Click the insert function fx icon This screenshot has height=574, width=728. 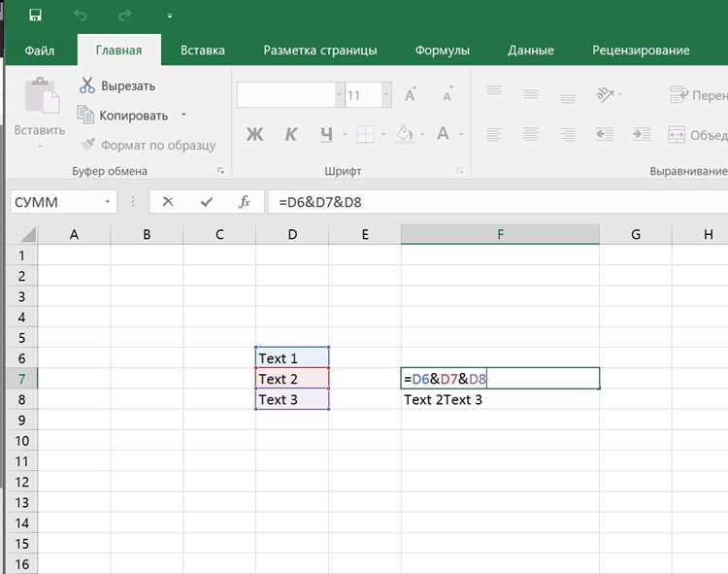[x=245, y=202]
